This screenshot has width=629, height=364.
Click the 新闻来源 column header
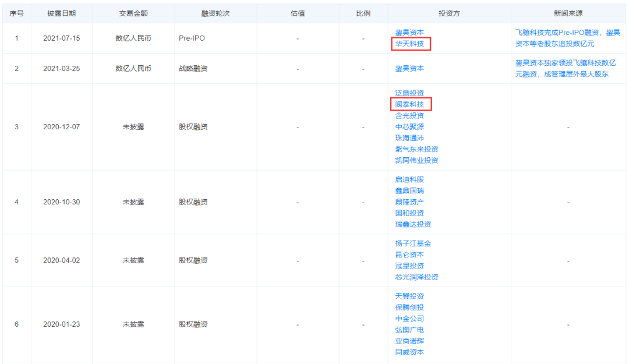(568, 13)
